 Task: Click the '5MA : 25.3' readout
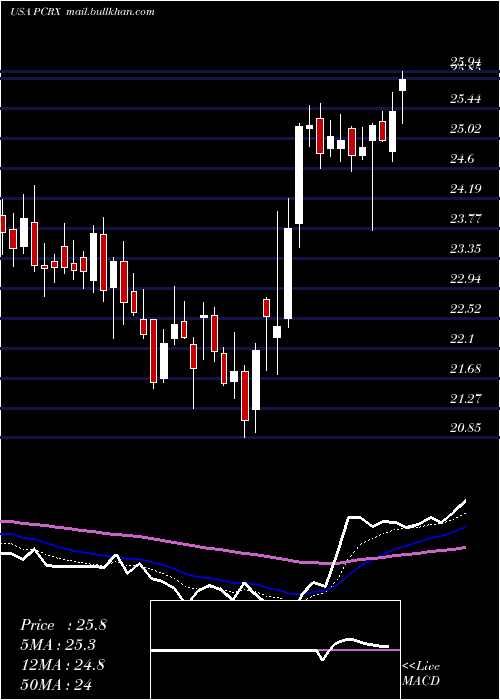pos(58,645)
